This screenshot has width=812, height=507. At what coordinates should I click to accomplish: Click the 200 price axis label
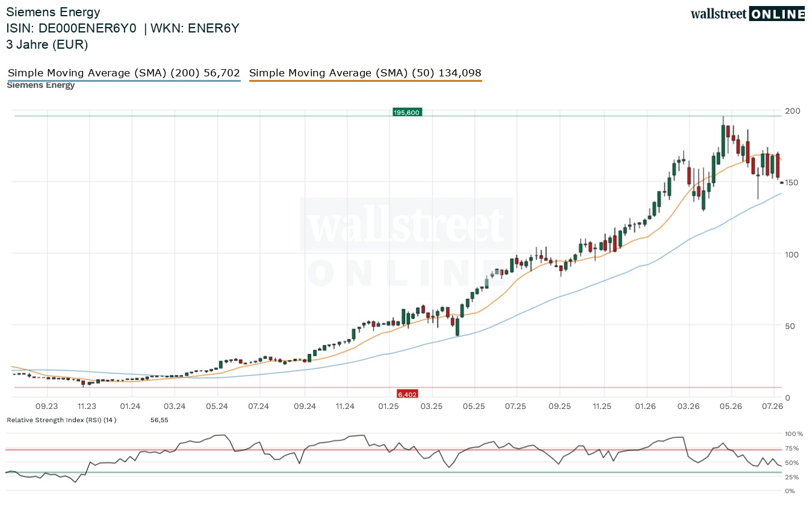coord(793,111)
